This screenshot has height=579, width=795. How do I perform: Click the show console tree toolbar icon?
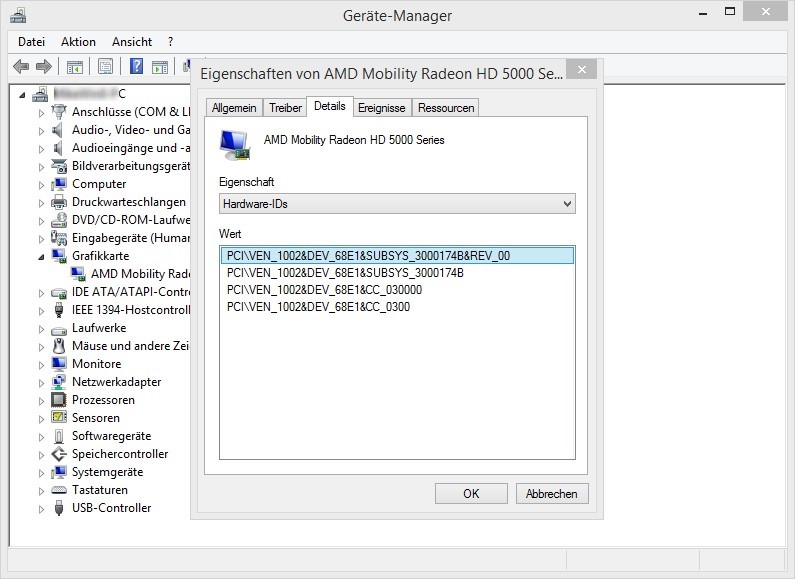pyautogui.click(x=75, y=66)
